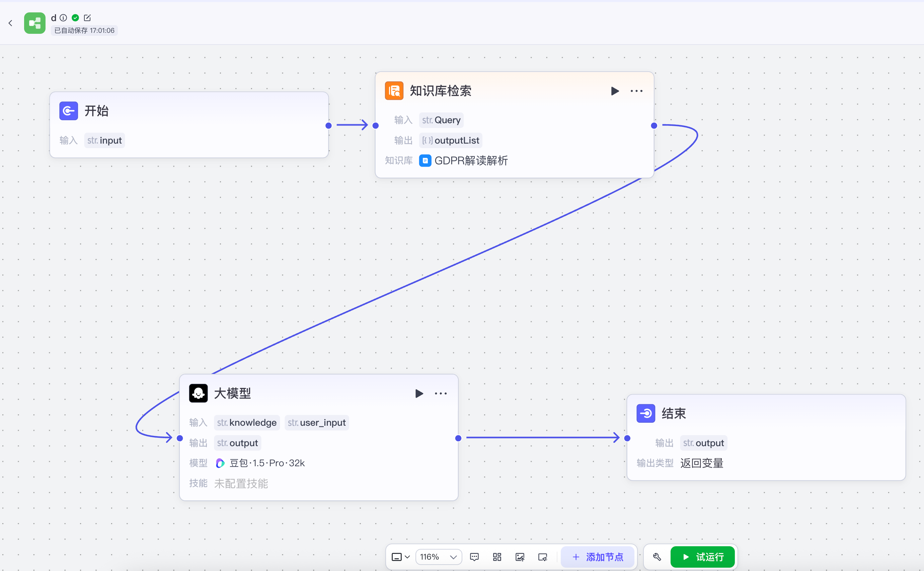Click the green published status checkmark icon

(x=76, y=18)
